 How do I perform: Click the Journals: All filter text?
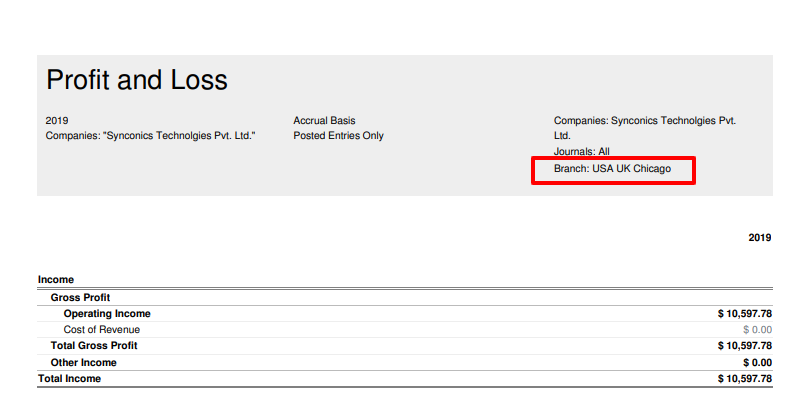point(582,152)
